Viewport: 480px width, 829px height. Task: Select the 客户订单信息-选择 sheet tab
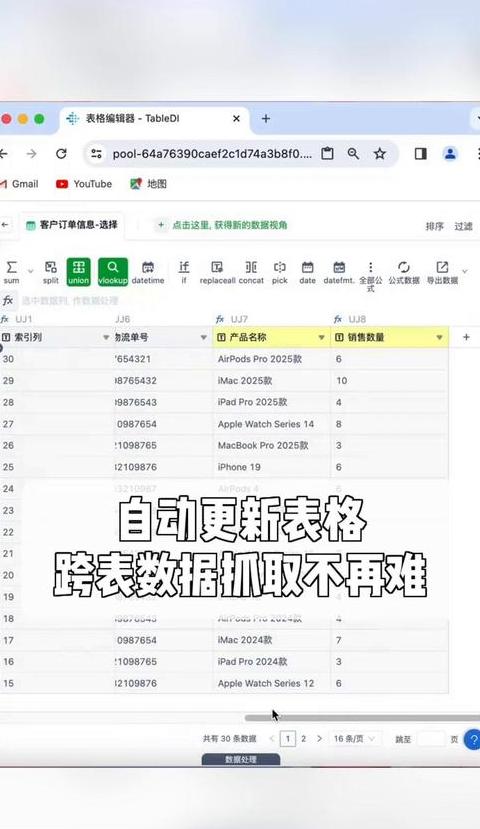pos(72,225)
